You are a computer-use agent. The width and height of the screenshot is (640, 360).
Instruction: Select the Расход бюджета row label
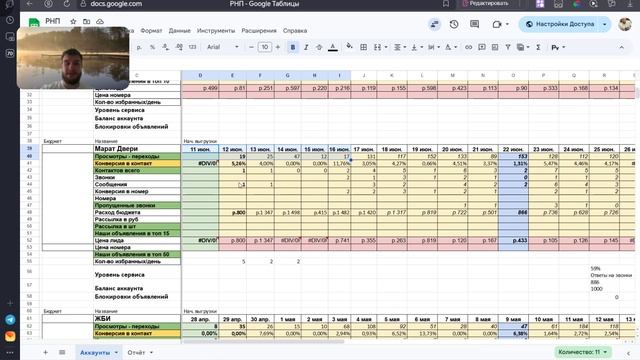click(137, 212)
